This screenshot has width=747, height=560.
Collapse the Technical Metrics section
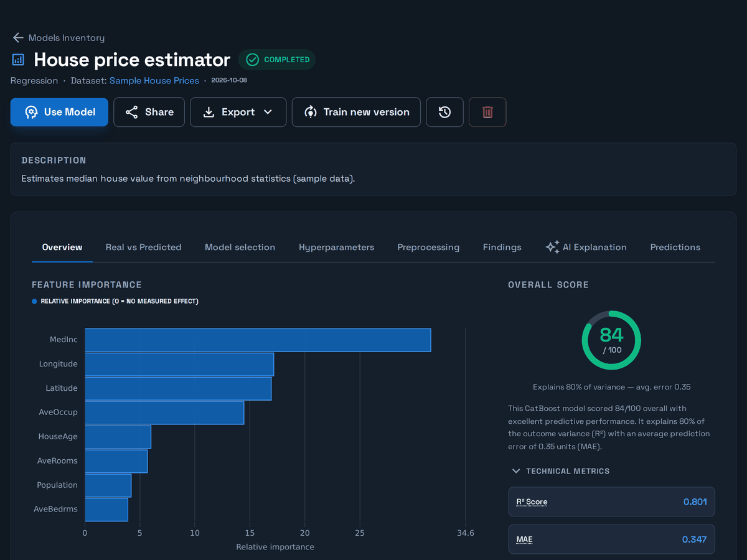coord(560,471)
